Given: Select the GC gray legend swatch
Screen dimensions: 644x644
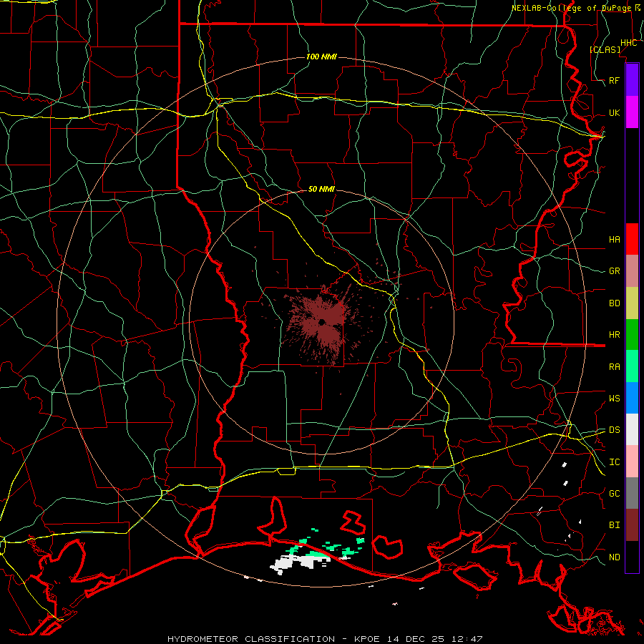Looking at the screenshot, I should pyautogui.click(x=632, y=493).
